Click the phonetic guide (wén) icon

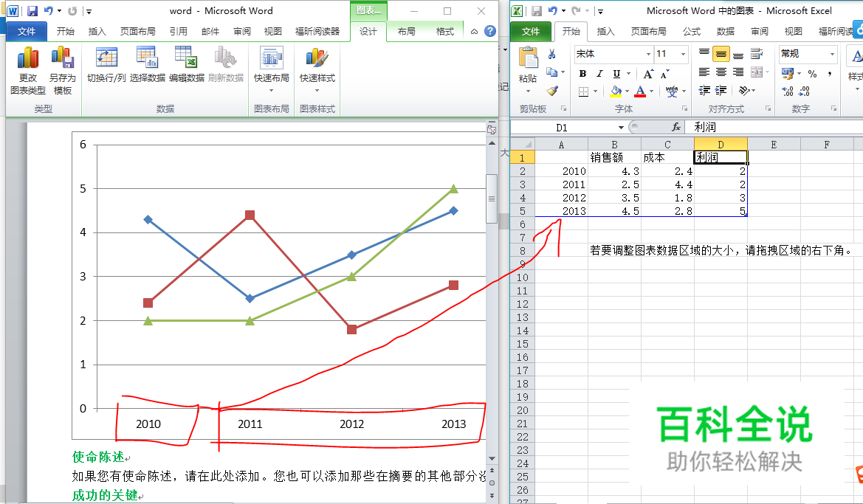672,92
